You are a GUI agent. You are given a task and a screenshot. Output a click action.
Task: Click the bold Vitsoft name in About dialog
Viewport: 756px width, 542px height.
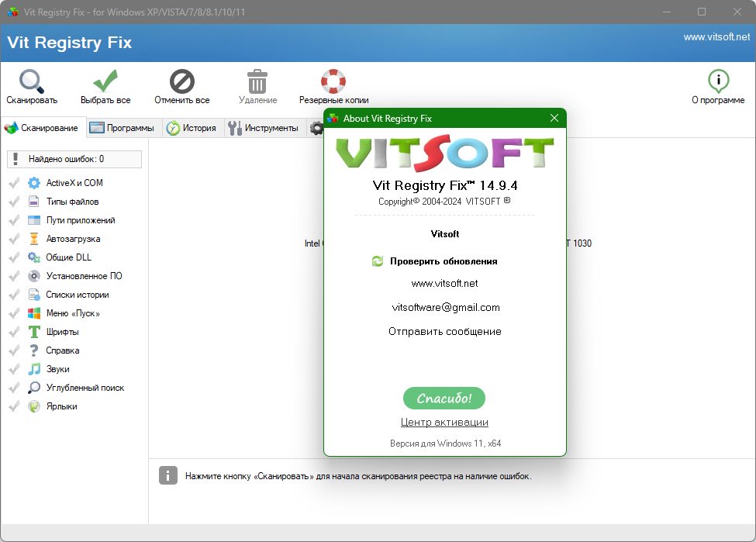(445, 234)
